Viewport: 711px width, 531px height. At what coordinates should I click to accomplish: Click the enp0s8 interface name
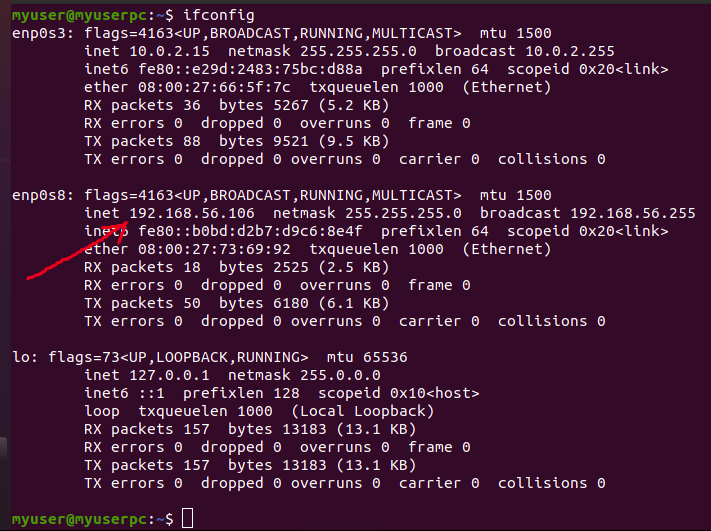[41, 195]
